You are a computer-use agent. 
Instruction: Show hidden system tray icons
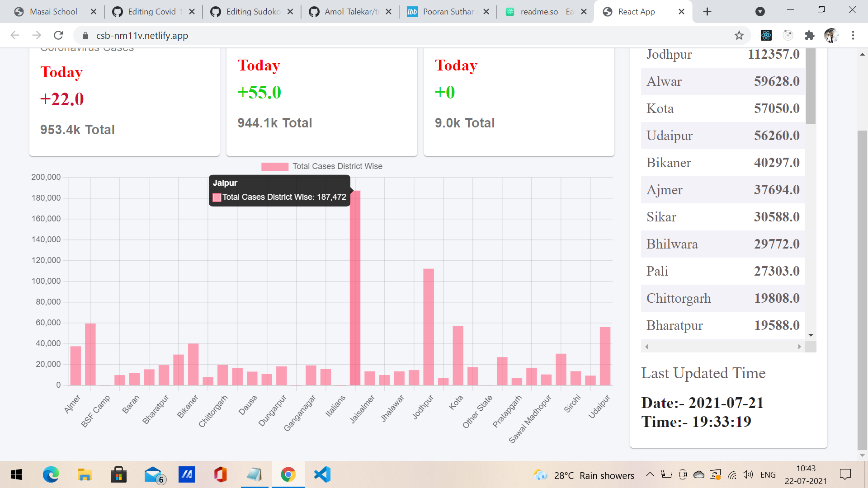650,474
